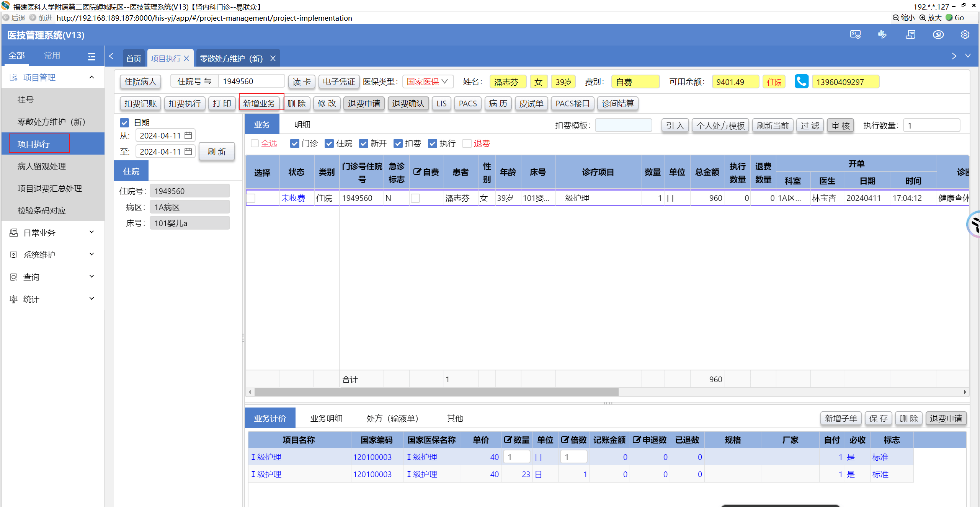Click the settings gear icon in header
Screen dimensions: 980x507
(x=965, y=35)
